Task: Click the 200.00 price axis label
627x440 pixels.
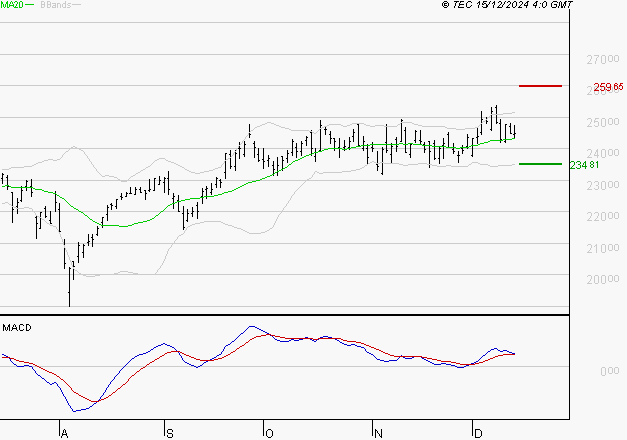Action: tap(603, 279)
